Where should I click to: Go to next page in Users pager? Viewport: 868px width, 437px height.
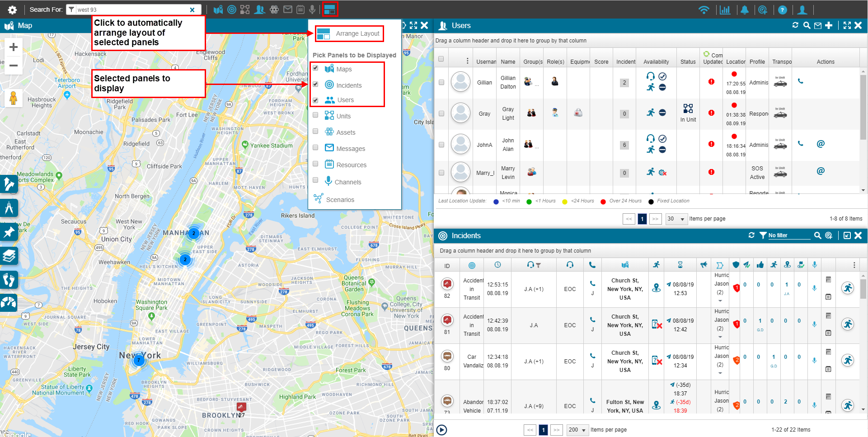click(x=656, y=219)
